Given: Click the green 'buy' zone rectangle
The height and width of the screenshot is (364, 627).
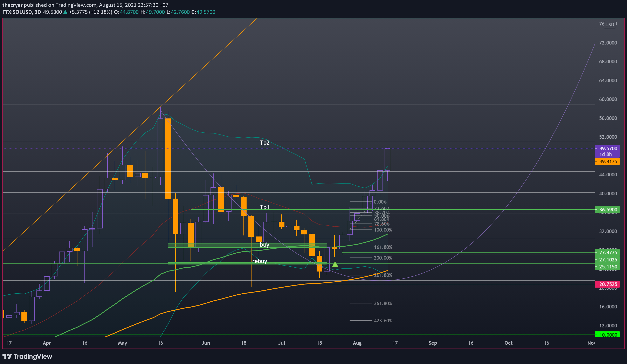Looking at the screenshot, I should 247,245.
